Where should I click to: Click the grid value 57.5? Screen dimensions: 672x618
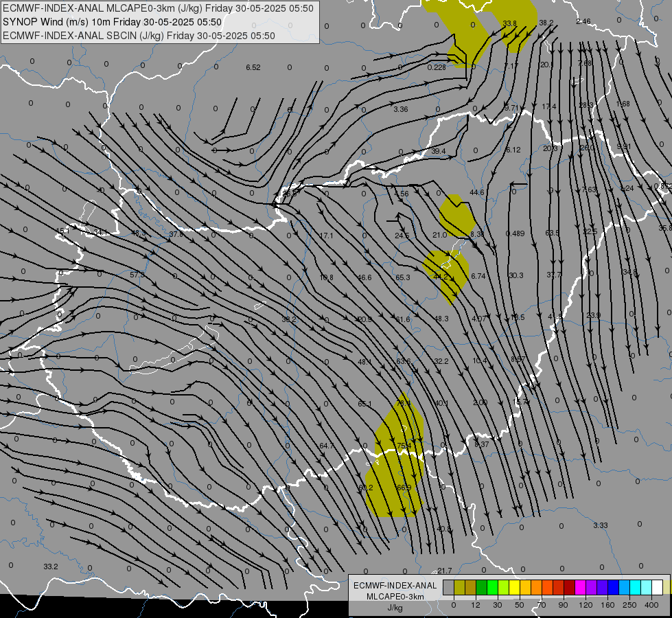[137, 275]
